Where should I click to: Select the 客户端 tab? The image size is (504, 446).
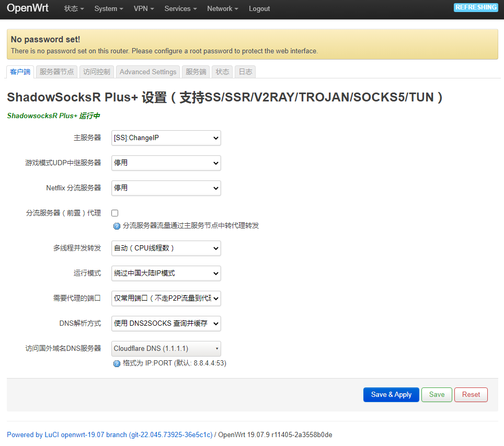pyautogui.click(x=20, y=72)
